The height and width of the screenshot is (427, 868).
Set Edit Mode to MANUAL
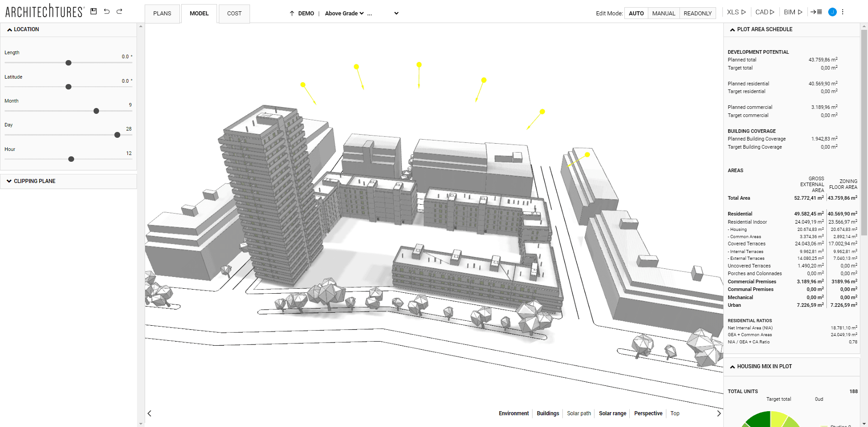663,13
